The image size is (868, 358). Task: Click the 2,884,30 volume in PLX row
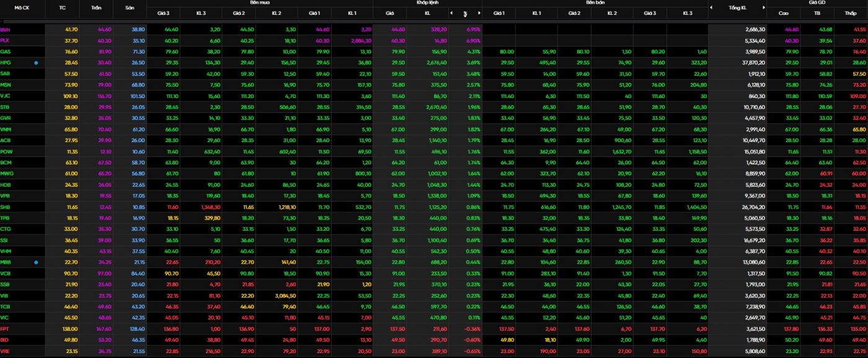(361, 40)
